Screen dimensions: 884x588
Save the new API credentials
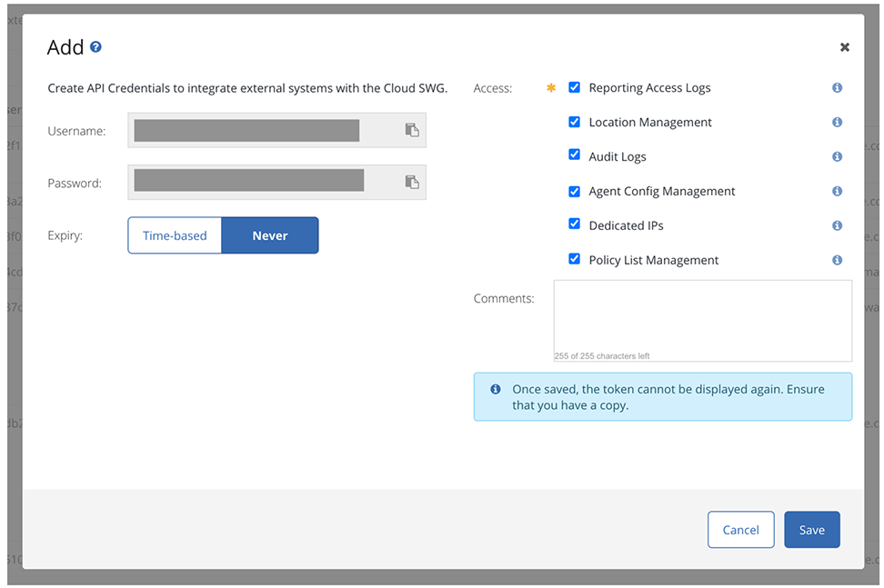click(x=811, y=530)
